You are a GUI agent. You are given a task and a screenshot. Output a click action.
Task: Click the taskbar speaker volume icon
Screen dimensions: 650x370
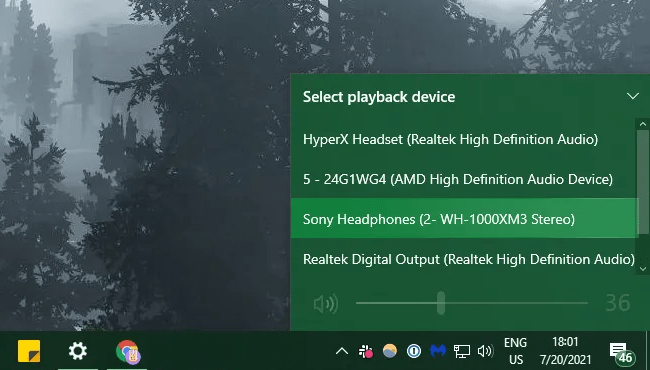tap(485, 351)
